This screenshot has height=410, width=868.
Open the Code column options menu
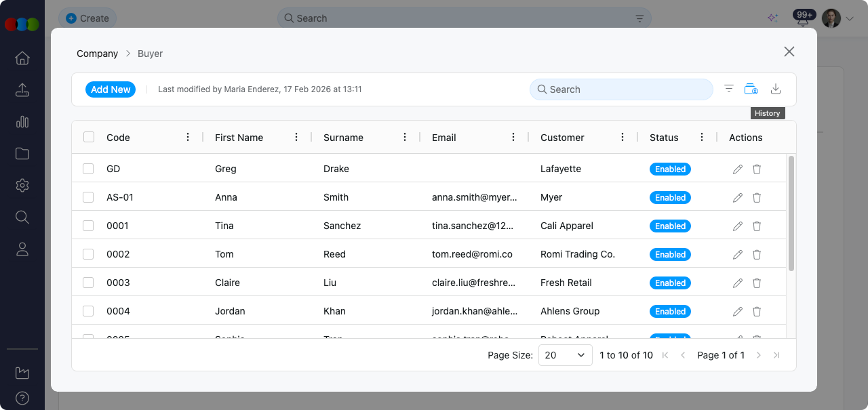tap(188, 138)
